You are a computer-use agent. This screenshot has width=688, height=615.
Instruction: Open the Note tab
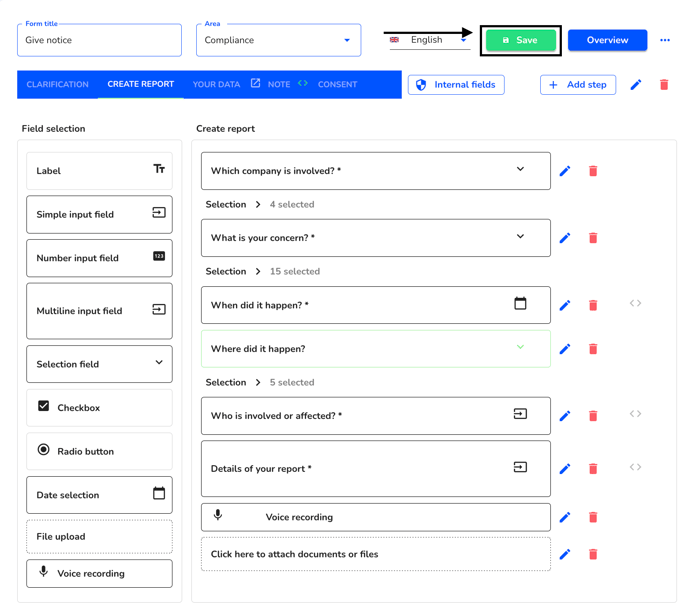(x=279, y=84)
